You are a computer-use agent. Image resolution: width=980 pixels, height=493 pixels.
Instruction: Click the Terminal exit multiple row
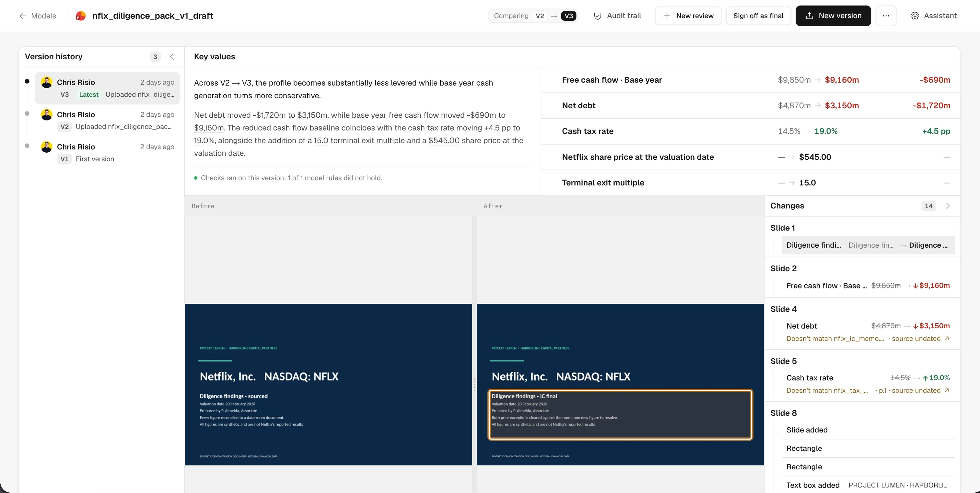coord(750,182)
